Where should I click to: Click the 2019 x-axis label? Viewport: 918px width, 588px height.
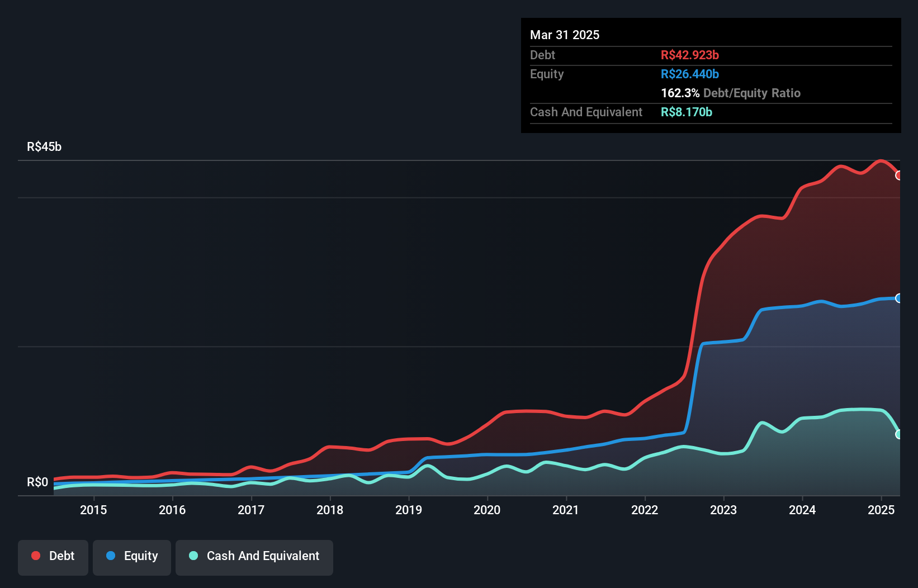409,510
